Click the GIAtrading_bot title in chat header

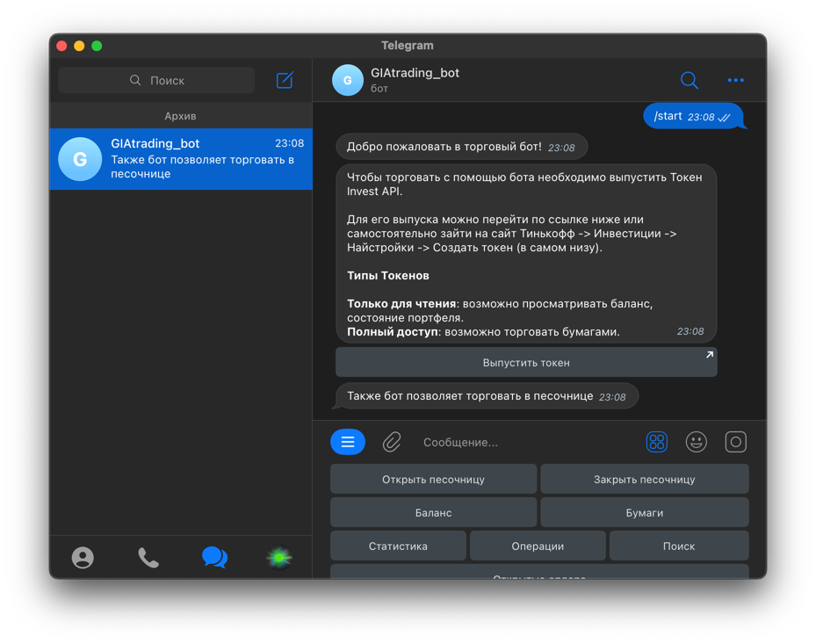[x=415, y=73]
